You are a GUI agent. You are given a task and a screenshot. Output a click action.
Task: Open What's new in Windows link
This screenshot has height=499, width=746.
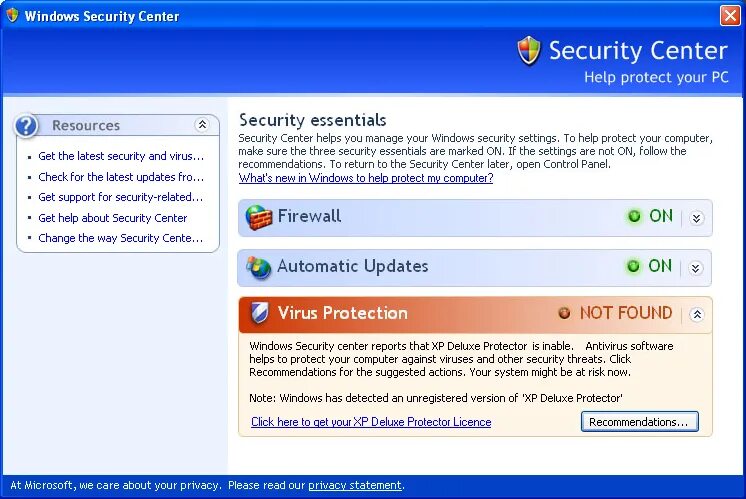tap(366, 178)
